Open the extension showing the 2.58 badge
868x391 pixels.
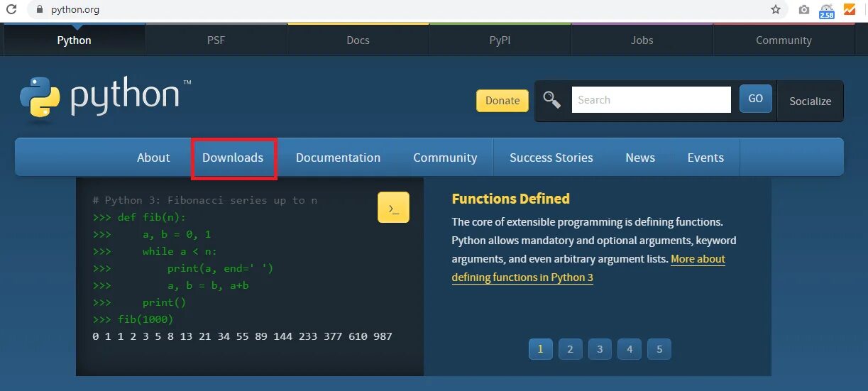point(827,11)
